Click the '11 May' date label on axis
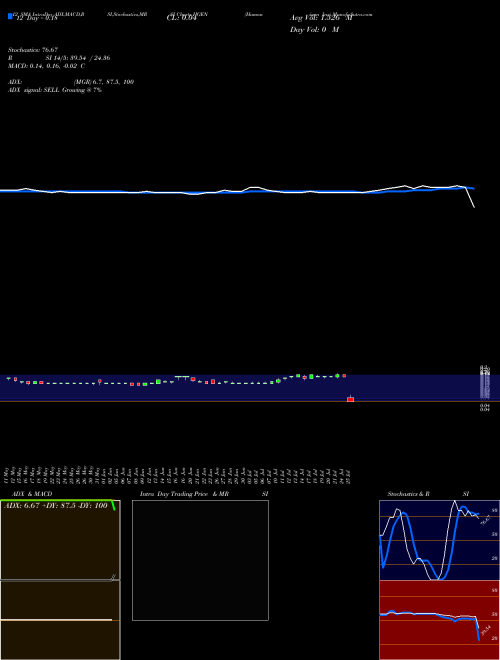The width and height of the screenshot is (500, 660). pos(7,475)
